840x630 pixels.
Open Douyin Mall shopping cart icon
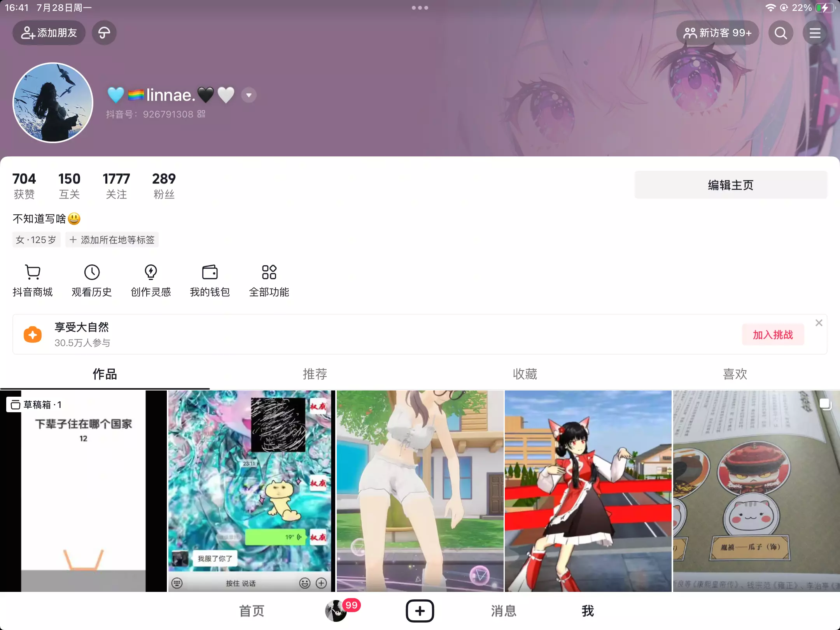click(x=33, y=272)
